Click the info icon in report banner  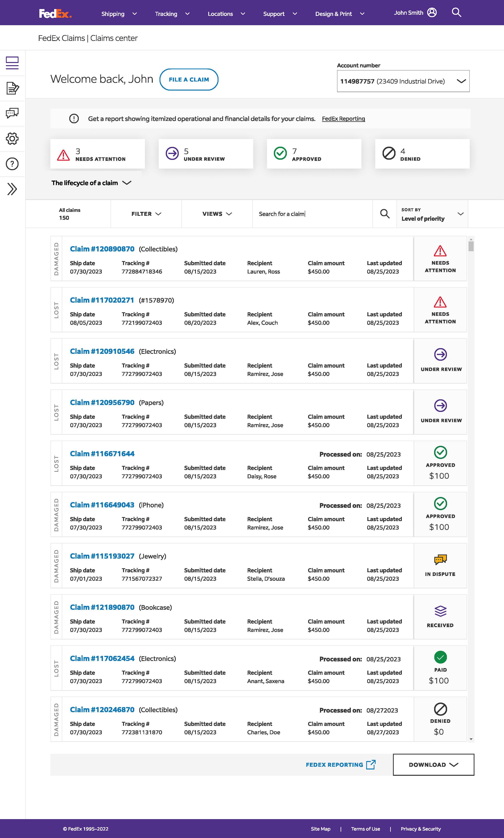pyautogui.click(x=74, y=119)
